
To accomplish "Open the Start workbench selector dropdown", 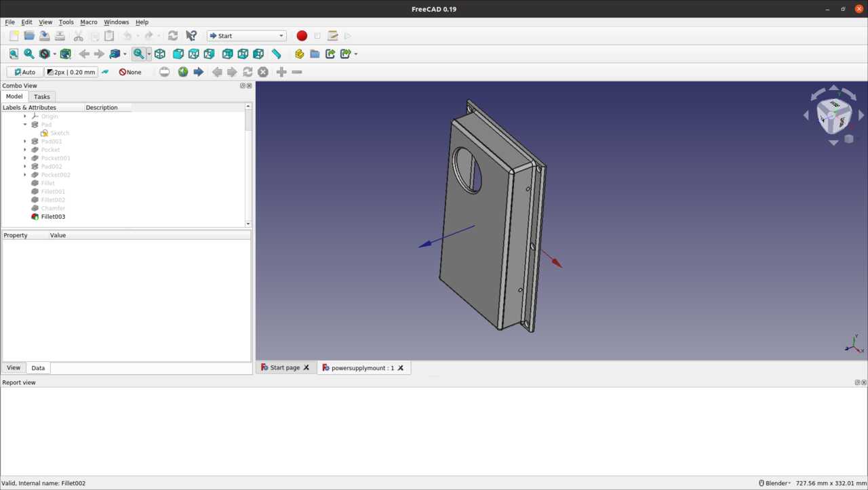I will pos(247,36).
